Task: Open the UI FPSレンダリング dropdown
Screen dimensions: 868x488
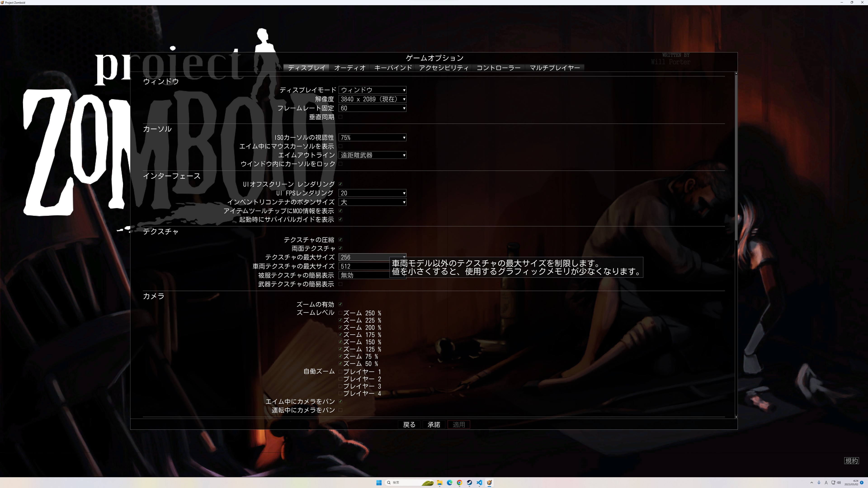Action: click(x=372, y=193)
